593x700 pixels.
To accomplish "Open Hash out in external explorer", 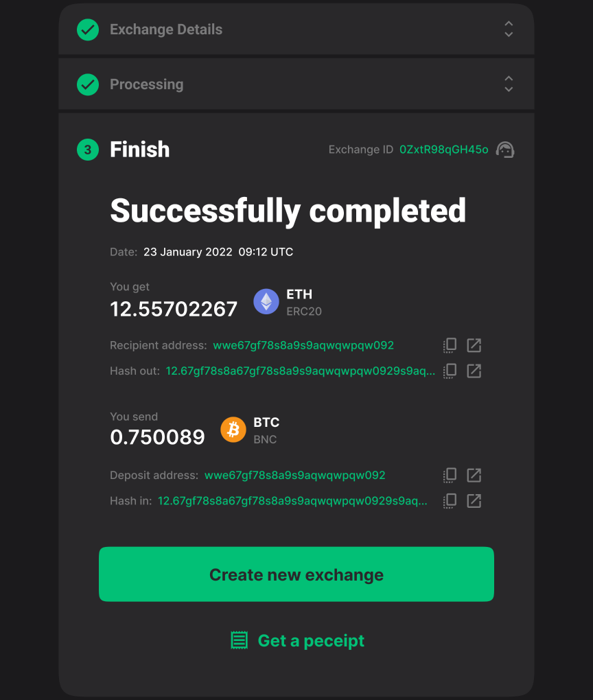I will tap(474, 371).
